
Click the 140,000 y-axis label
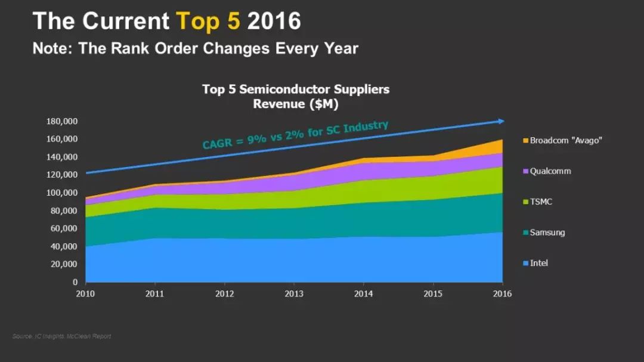[x=62, y=157]
